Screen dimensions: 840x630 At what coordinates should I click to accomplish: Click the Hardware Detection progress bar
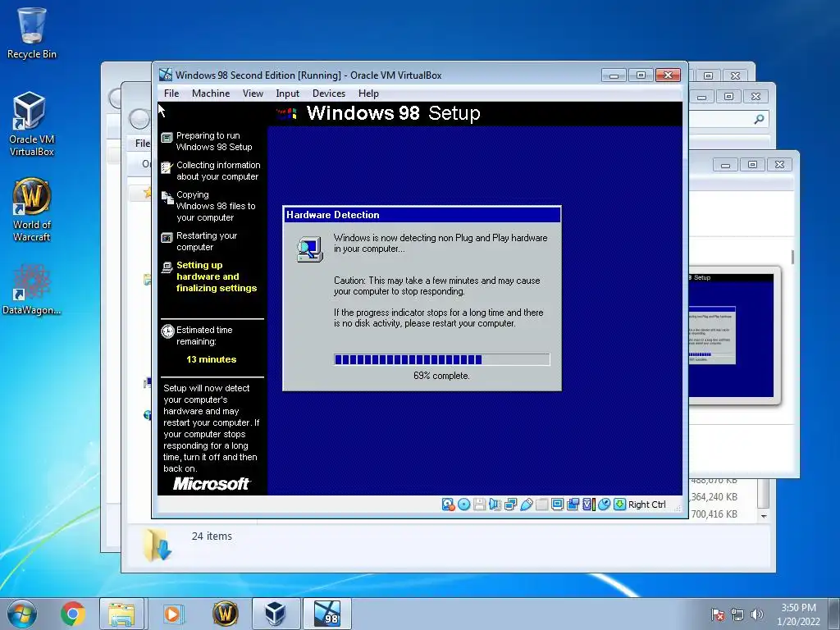pyautogui.click(x=442, y=359)
